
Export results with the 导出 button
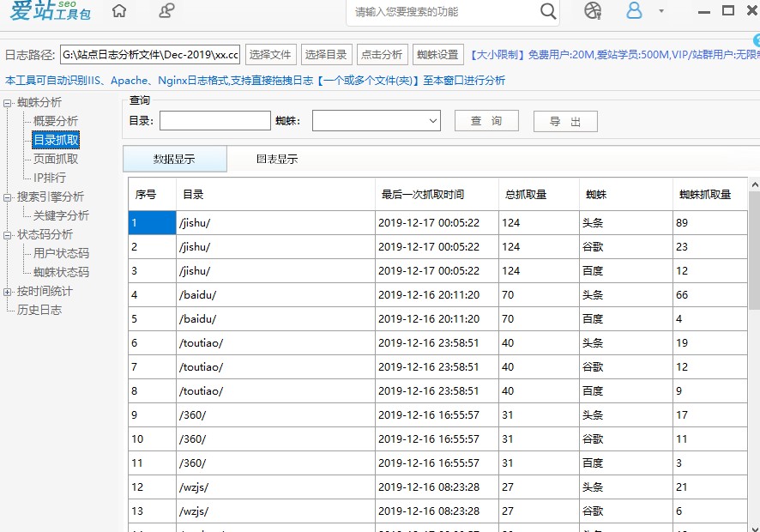point(565,121)
